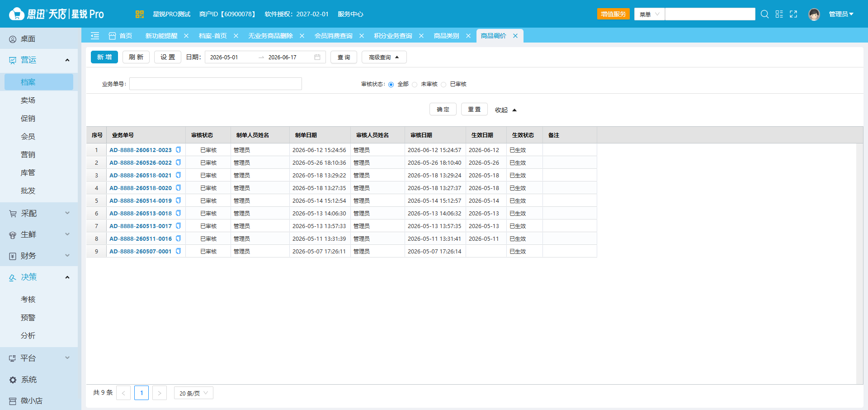Expand the 采配 sidebar section
Viewport: 868px width, 410px height.
(x=67, y=213)
